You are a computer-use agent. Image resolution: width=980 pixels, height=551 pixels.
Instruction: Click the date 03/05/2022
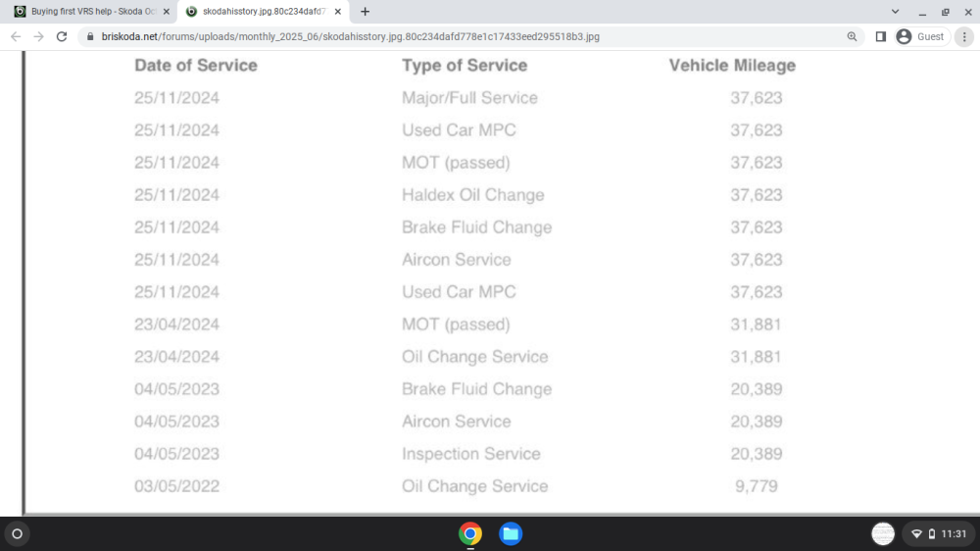[x=176, y=486]
